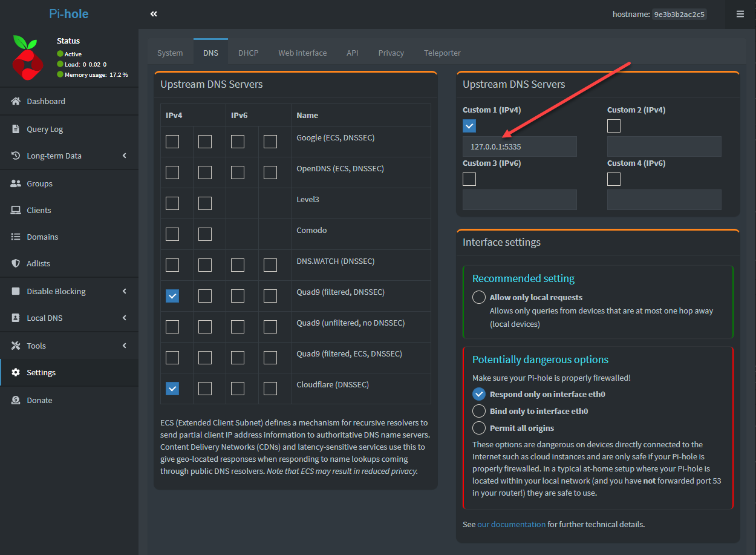
Task: Open the our documentation link
Action: click(x=511, y=524)
